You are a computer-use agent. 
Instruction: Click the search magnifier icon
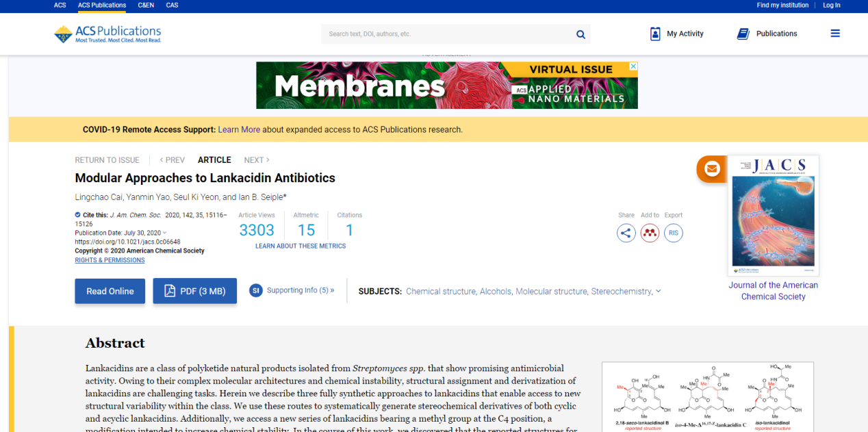[580, 34]
